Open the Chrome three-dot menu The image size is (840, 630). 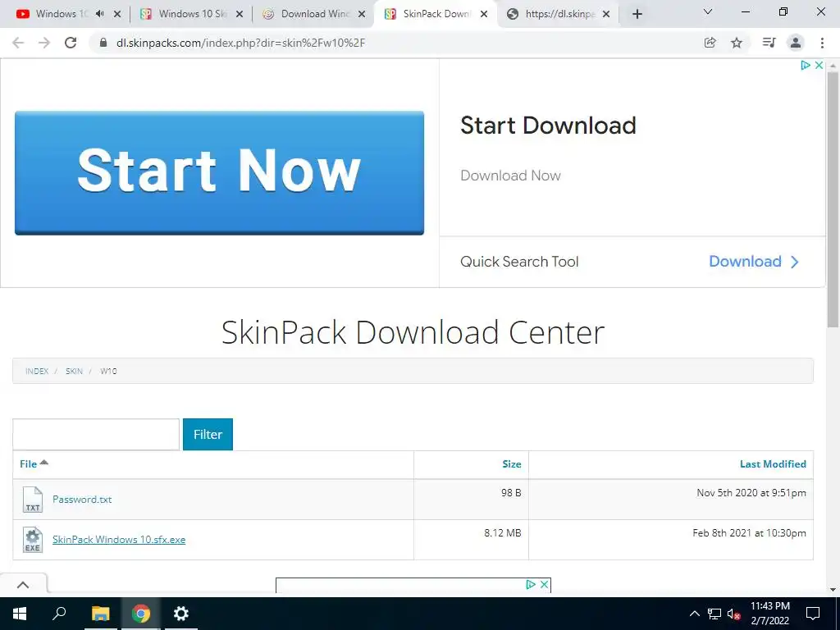coord(822,43)
